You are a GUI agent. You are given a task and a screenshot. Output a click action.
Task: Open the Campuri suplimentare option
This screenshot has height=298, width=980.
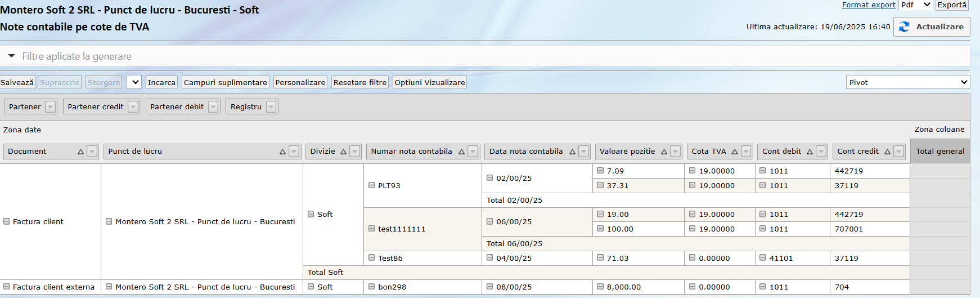(x=225, y=82)
